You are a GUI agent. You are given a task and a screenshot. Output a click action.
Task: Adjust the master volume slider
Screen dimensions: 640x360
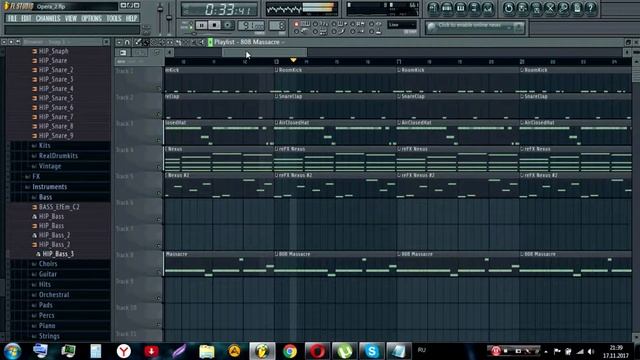(160, 9)
